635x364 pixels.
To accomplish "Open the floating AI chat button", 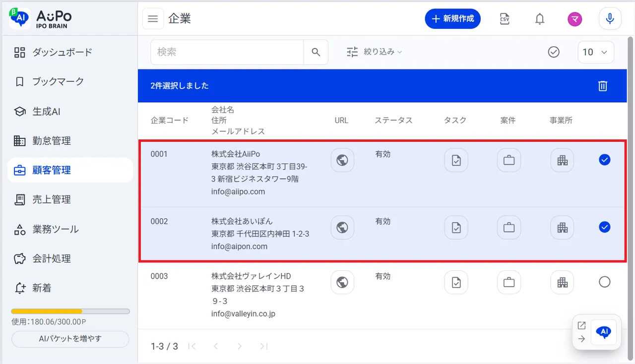I will (604, 332).
